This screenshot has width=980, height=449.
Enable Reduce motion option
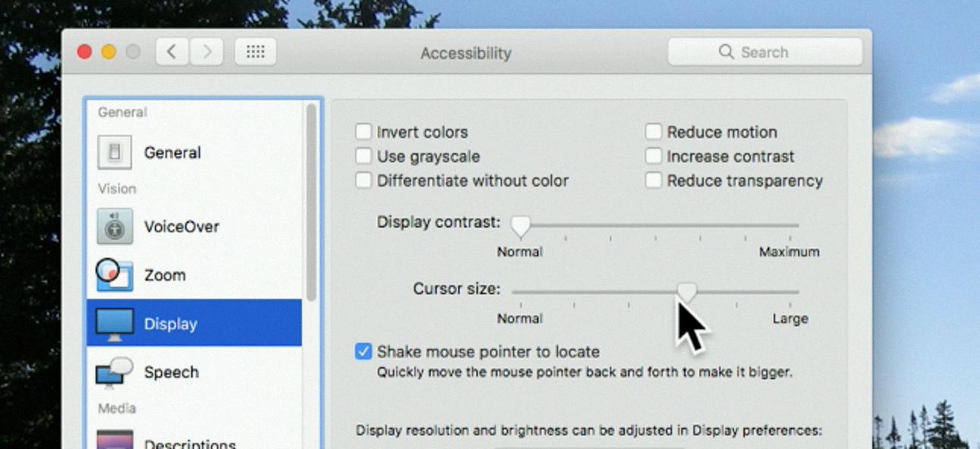[x=653, y=132]
